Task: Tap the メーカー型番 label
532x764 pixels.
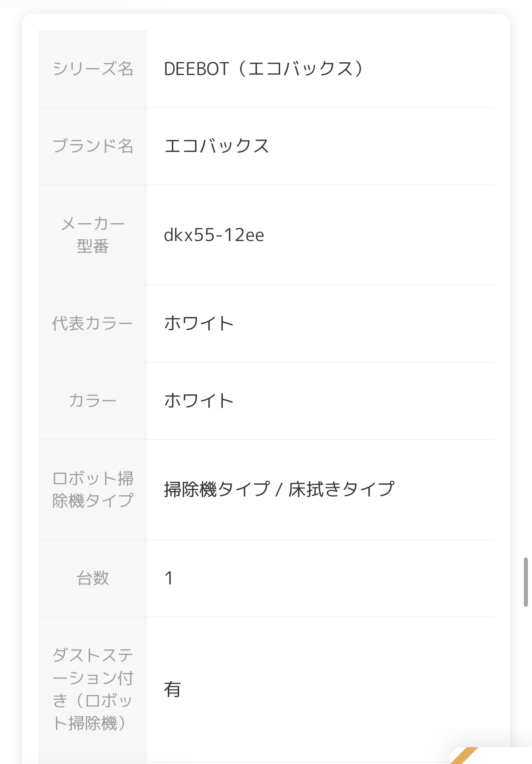Action: coord(93,235)
